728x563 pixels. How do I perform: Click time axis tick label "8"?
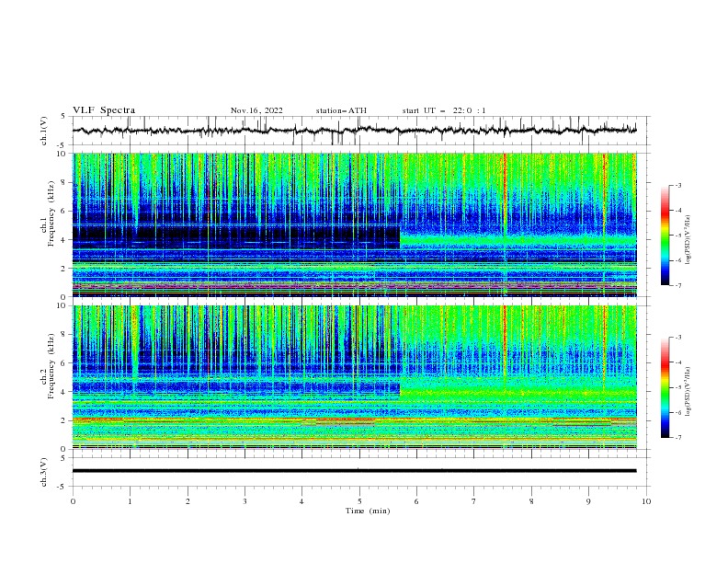531,501
